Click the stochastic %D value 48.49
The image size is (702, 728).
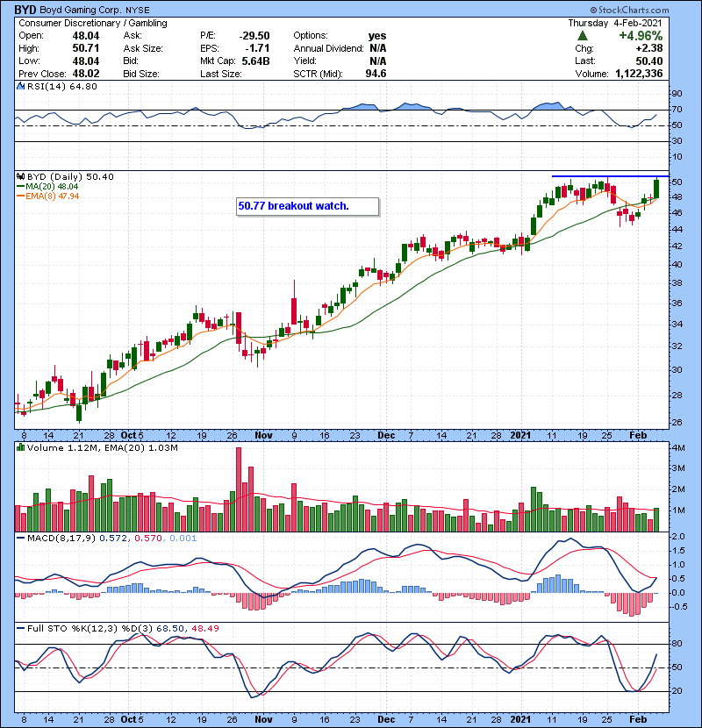[205, 629]
